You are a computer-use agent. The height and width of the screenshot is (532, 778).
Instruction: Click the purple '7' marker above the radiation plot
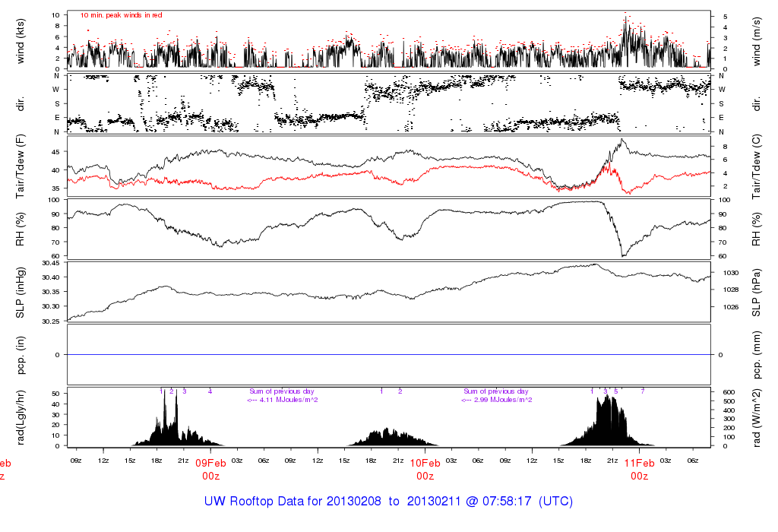point(643,391)
